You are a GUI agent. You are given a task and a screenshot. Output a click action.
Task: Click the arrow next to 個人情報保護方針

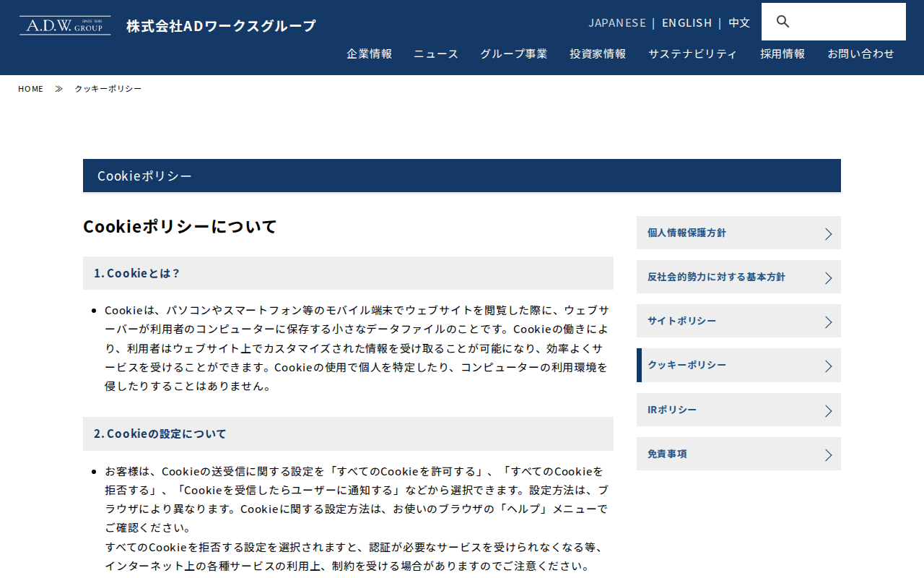point(828,233)
